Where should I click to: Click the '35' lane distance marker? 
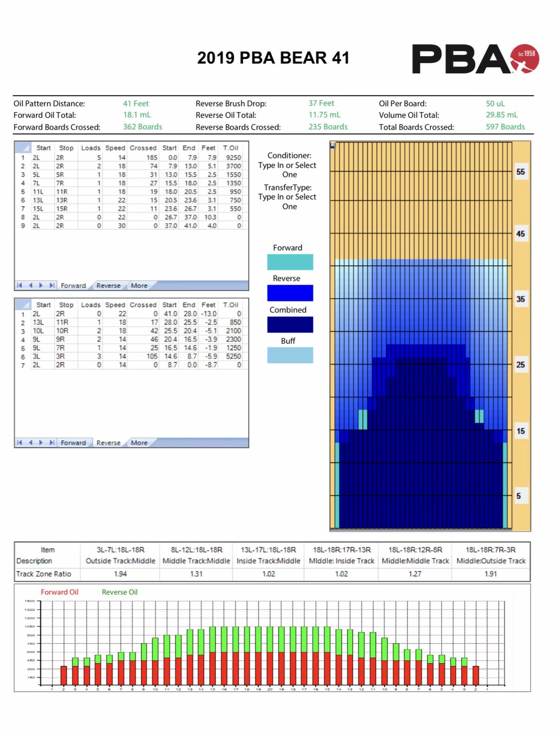point(521,300)
